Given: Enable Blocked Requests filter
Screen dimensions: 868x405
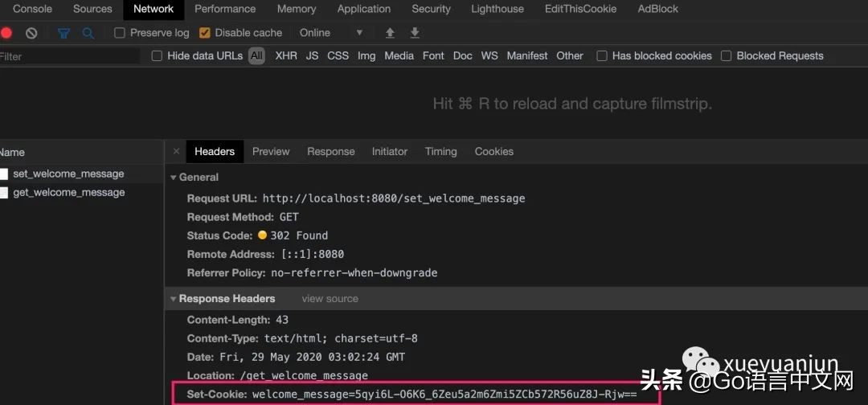Looking at the screenshot, I should (x=727, y=56).
